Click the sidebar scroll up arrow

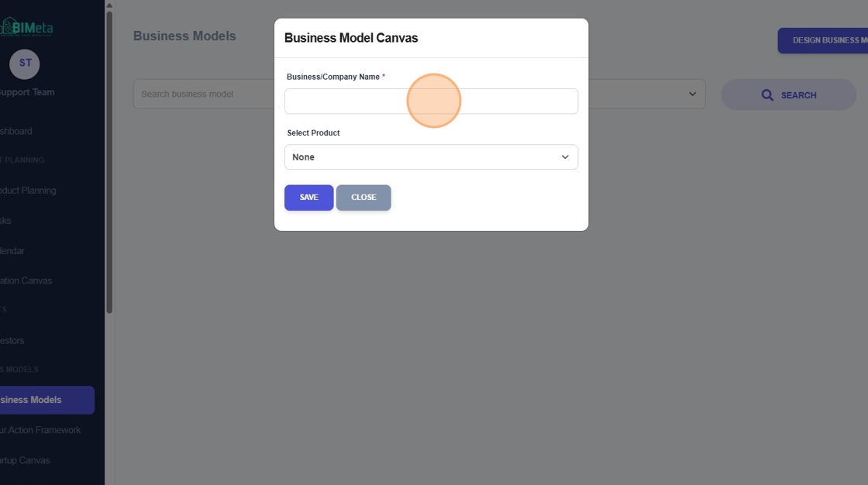click(x=109, y=5)
